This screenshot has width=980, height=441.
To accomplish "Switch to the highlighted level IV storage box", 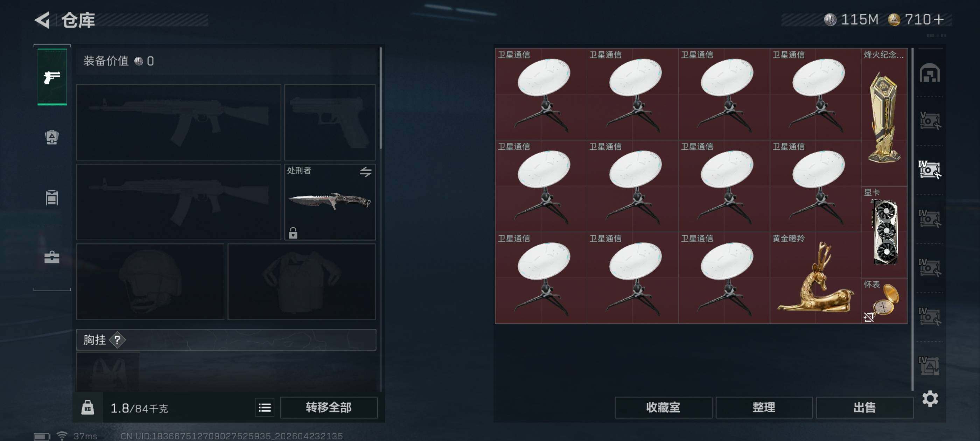I will 930,170.
